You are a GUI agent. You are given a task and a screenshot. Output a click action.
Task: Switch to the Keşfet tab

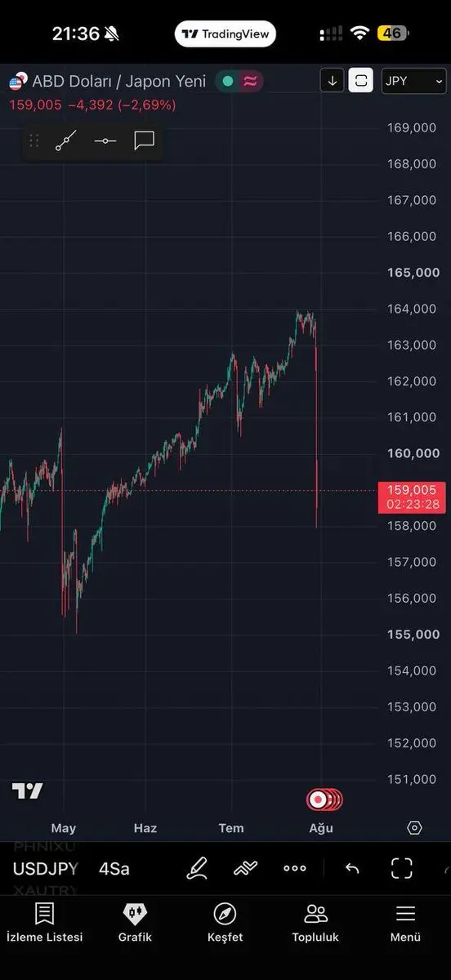(x=225, y=924)
